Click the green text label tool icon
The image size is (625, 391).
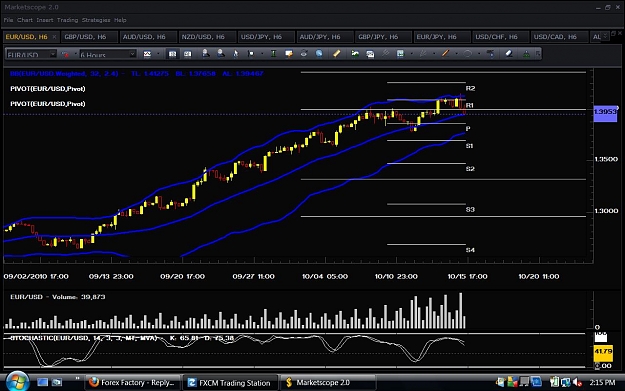pos(273,53)
